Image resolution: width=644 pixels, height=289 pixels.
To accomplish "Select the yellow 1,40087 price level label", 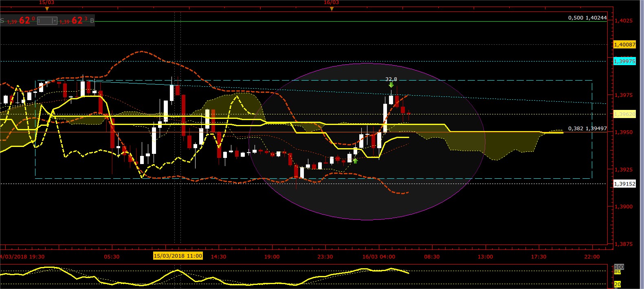I will tap(624, 44).
